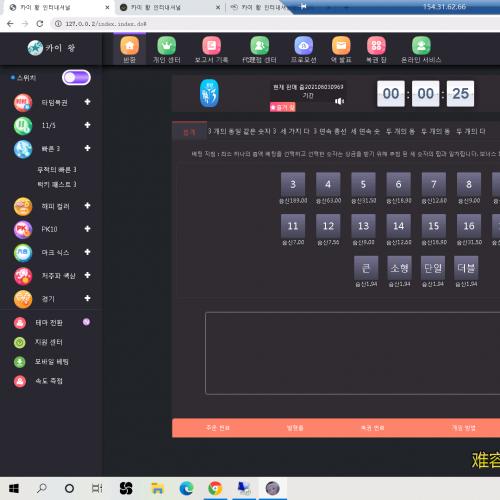
Task: Launch Chrome from the Windows taskbar
Action: coord(215,488)
